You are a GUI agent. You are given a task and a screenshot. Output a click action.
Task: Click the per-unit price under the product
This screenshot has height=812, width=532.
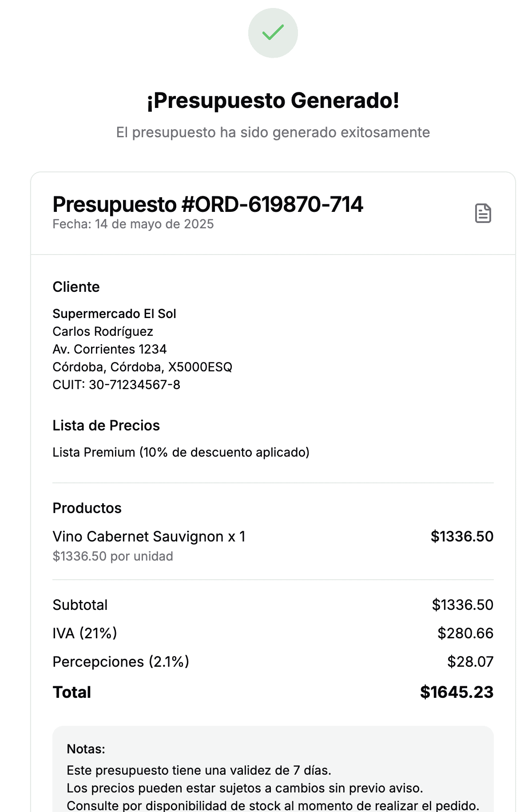coord(113,556)
